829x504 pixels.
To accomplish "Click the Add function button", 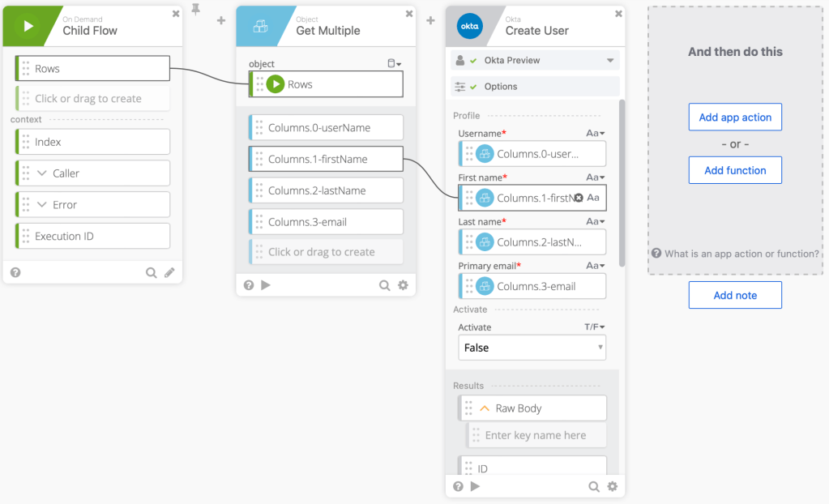I will [735, 170].
